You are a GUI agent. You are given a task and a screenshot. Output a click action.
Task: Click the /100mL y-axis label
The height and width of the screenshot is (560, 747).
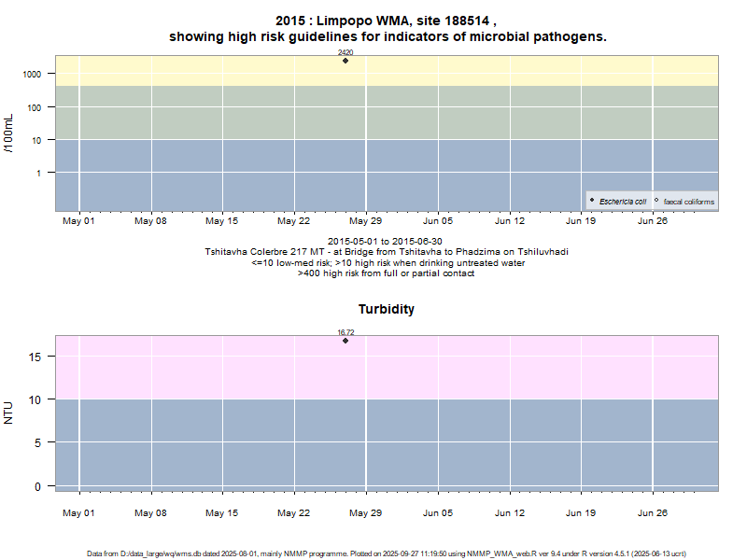coord(9,133)
